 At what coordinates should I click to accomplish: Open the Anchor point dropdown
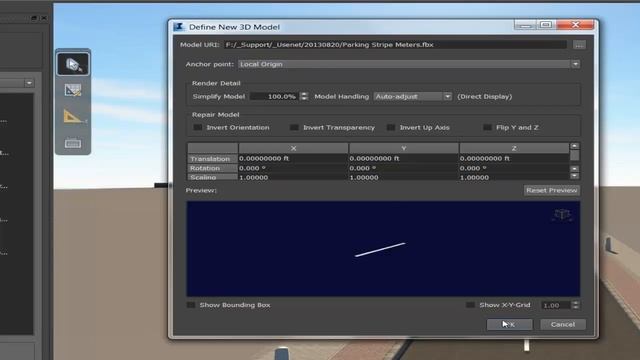coord(409,64)
